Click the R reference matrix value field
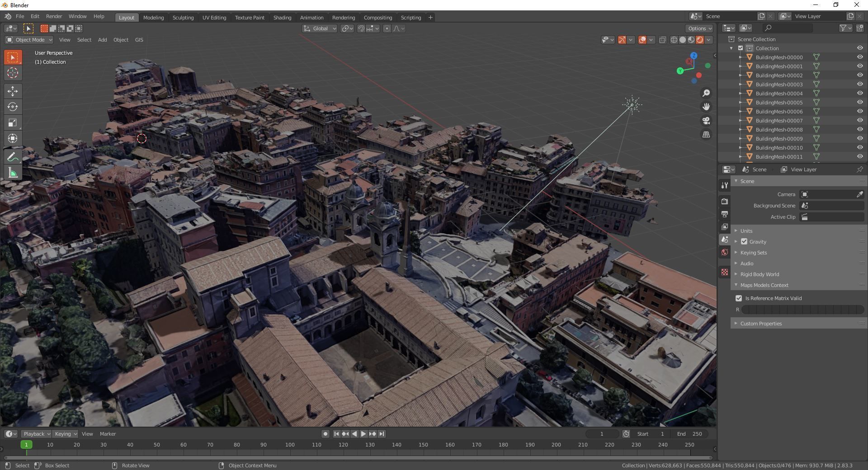 click(x=803, y=310)
